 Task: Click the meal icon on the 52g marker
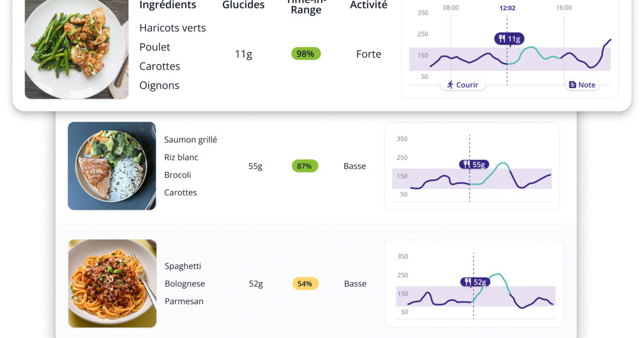[467, 282]
